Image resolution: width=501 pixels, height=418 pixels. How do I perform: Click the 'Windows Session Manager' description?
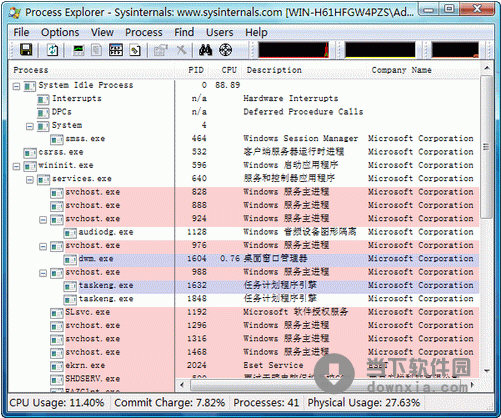pyautogui.click(x=301, y=139)
